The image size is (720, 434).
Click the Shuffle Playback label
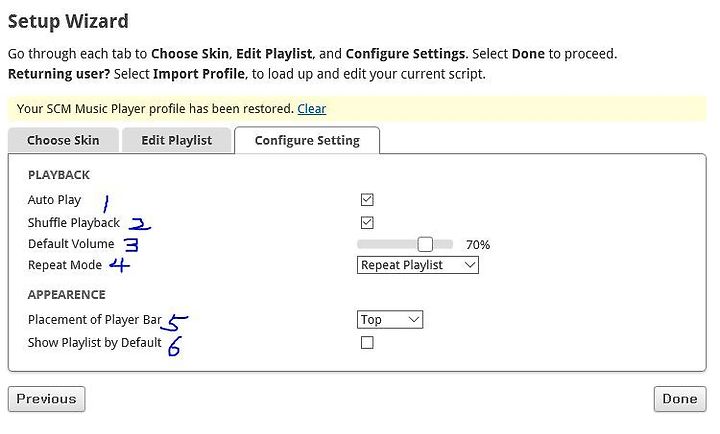point(73,223)
